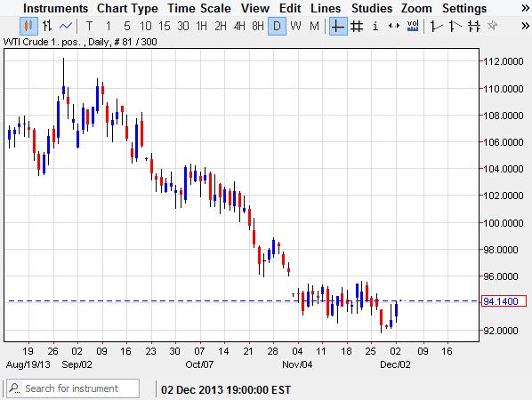Switch to the 4H timeframe
The width and height of the screenshot is (532, 400).
(239, 26)
